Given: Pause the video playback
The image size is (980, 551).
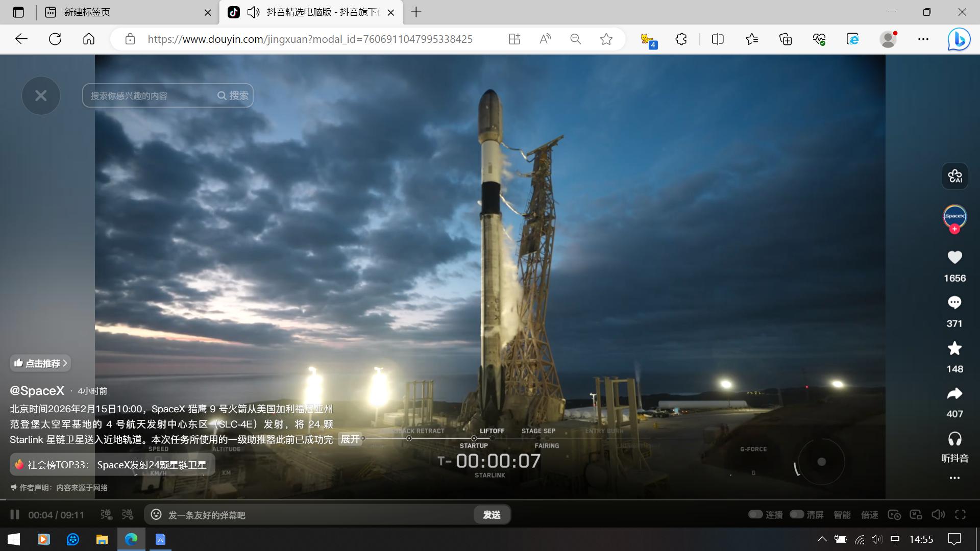Looking at the screenshot, I should click(x=15, y=515).
